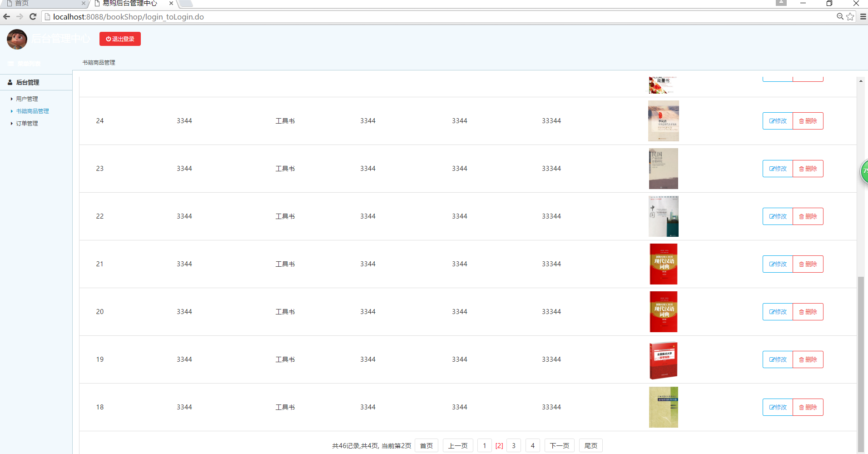Bookmark this page with star icon
This screenshot has height=454, width=868.
coord(850,17)
